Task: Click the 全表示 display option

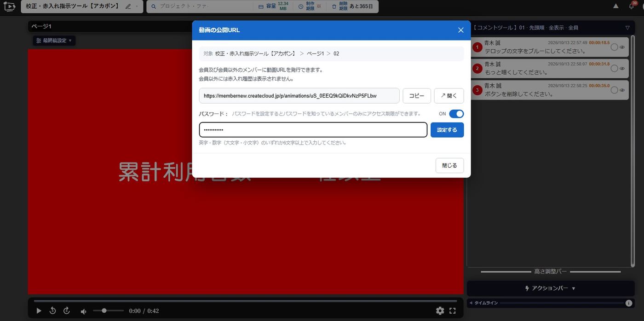Action: click(x=556, y=28)
